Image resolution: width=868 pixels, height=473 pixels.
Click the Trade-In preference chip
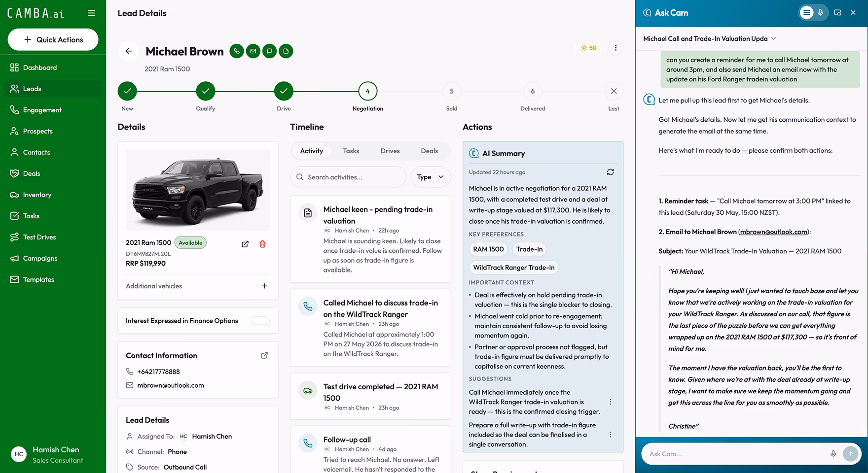coord(529,249)
